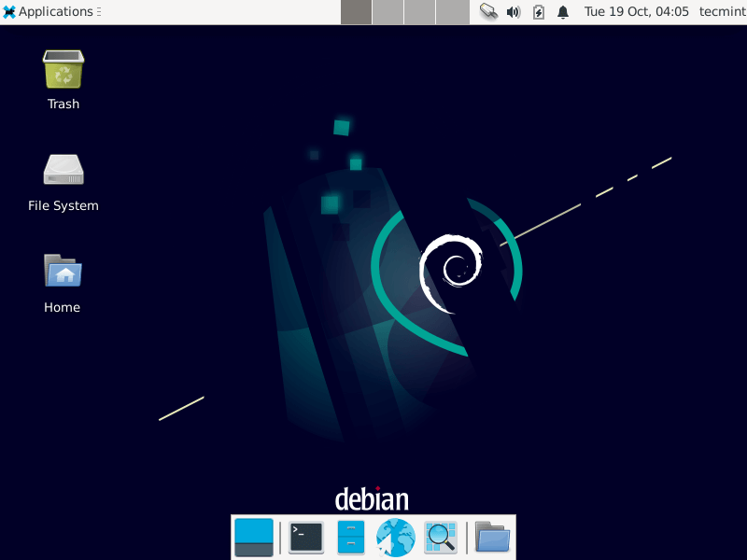Viewport: 747px width, 560px height.
Task: Open the network connection tray icon
Action: point(488,11)
